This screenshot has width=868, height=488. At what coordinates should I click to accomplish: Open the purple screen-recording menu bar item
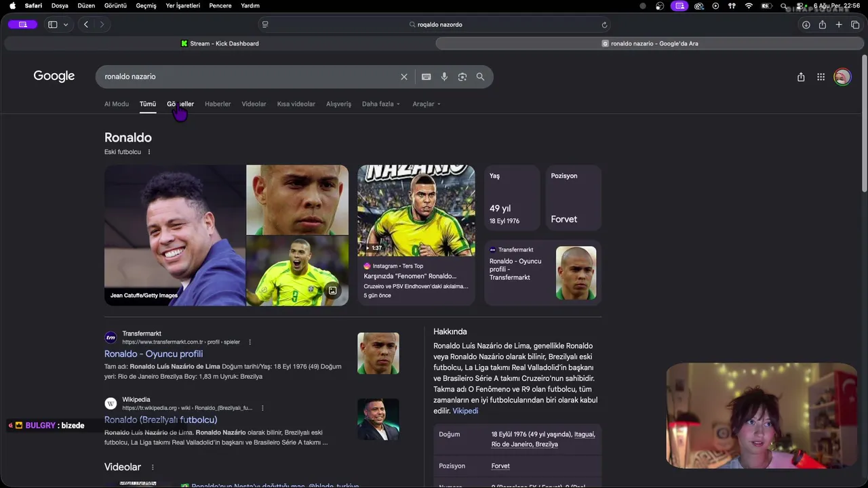(x=679, y=5)
